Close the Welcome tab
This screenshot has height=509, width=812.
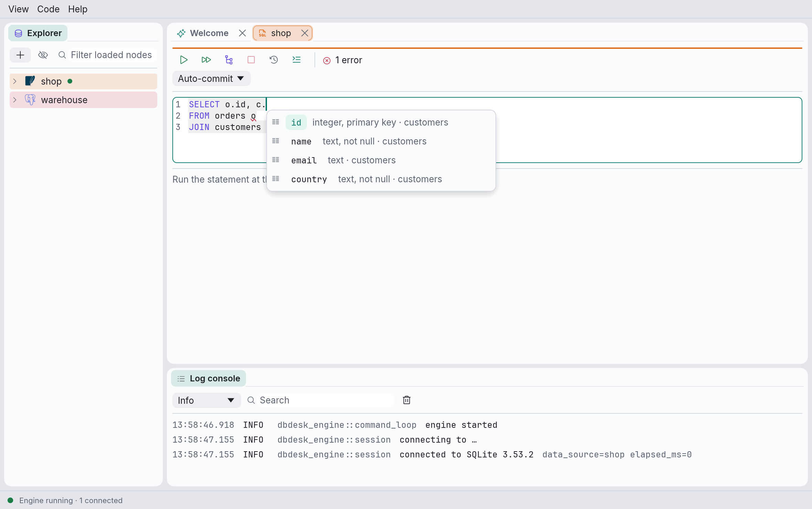(243, 33)
